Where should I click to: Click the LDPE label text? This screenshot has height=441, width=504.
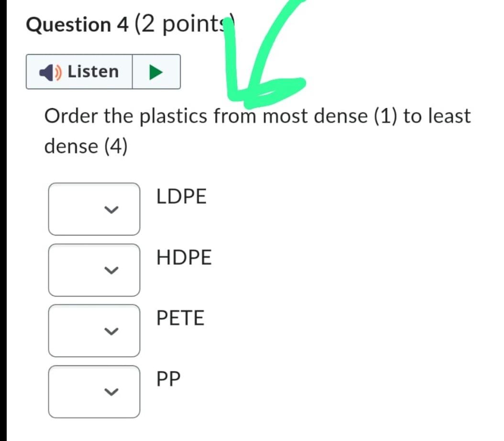(x=181, y=195)
